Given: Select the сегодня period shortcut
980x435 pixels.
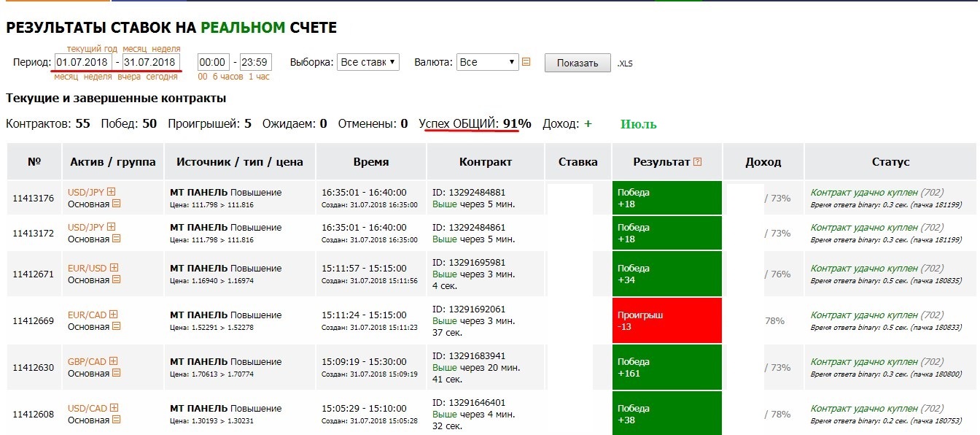Looking at the screenshot, I should 162,77.
